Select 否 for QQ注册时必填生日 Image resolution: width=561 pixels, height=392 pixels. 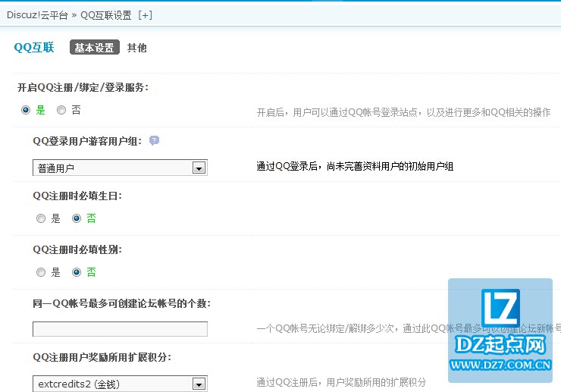coord(77,218)
